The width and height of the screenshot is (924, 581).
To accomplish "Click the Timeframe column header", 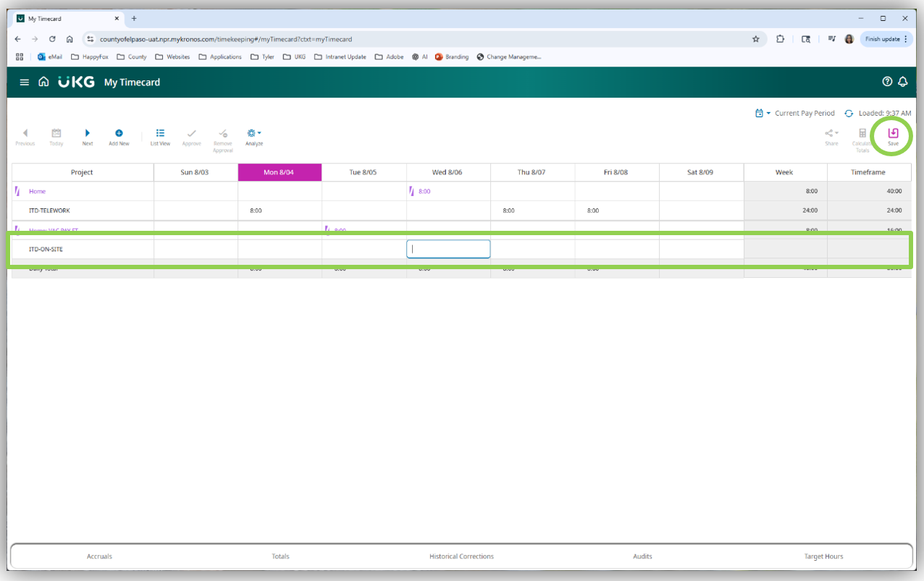I will click(869, 172).
